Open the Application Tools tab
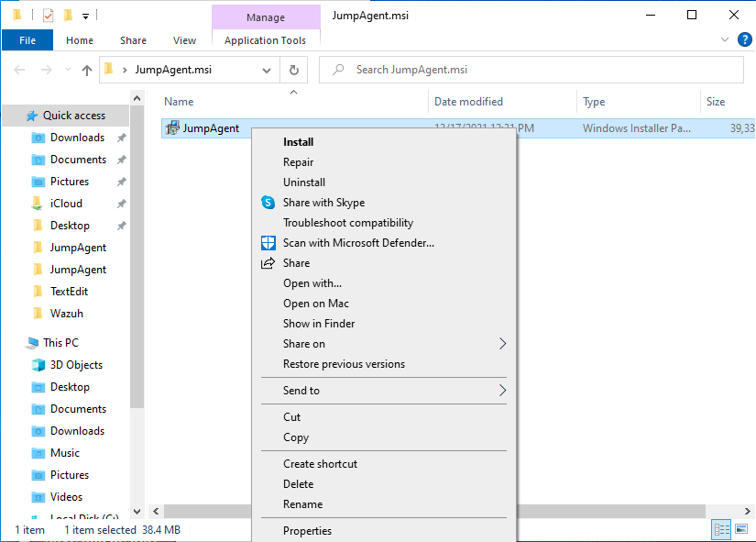This screenshot has height=542, width=756. tap(265, 40)
